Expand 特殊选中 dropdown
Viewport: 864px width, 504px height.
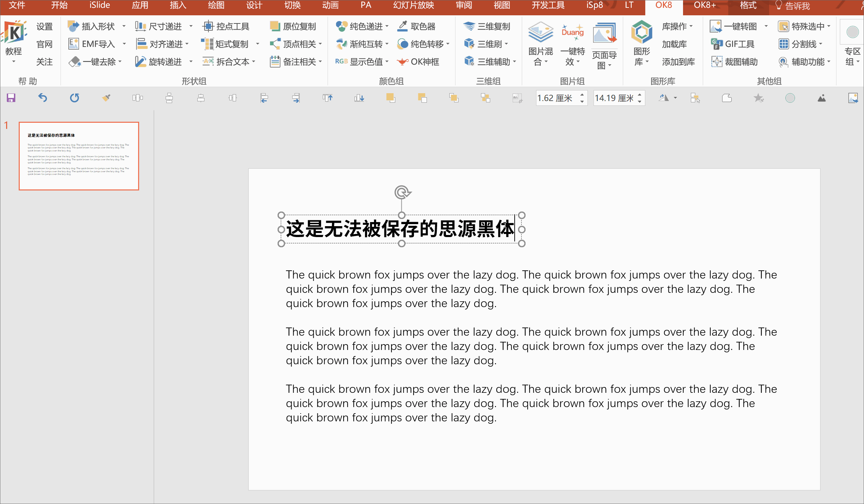(829, 27)
